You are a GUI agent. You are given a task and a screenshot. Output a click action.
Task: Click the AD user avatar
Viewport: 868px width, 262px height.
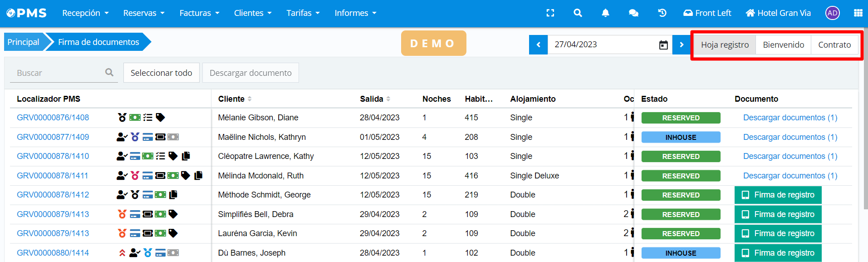[832, 13]
